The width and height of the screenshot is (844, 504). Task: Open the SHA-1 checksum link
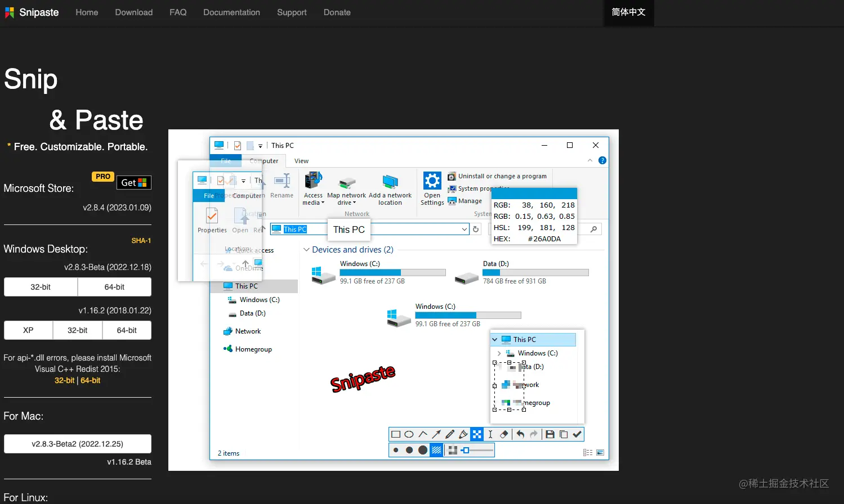click(x=141, y=241)
